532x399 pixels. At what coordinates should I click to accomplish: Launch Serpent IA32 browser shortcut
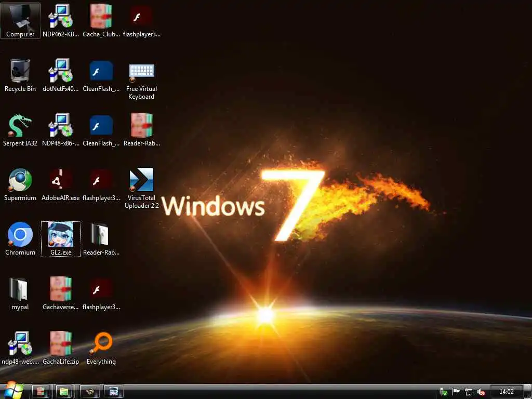20,130
